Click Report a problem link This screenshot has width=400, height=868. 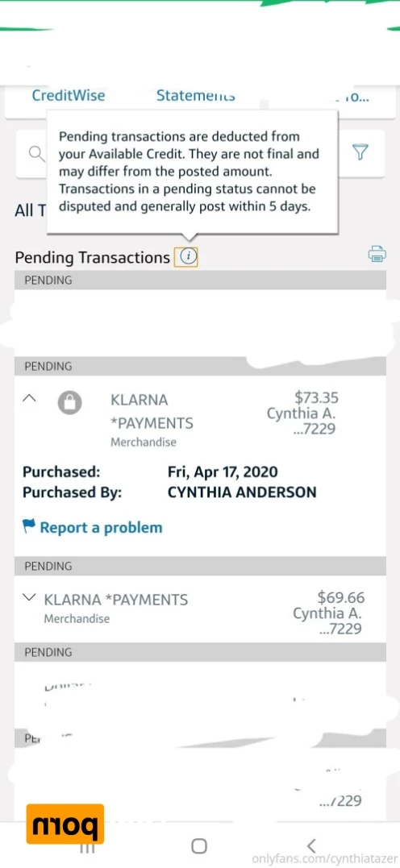[x=102, y=528]
